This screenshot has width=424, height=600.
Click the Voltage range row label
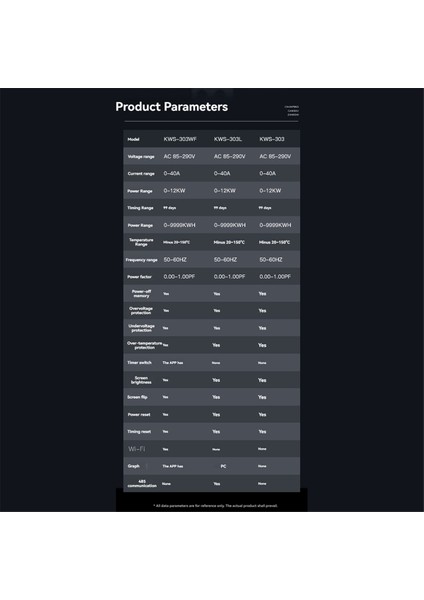(141, 157)
